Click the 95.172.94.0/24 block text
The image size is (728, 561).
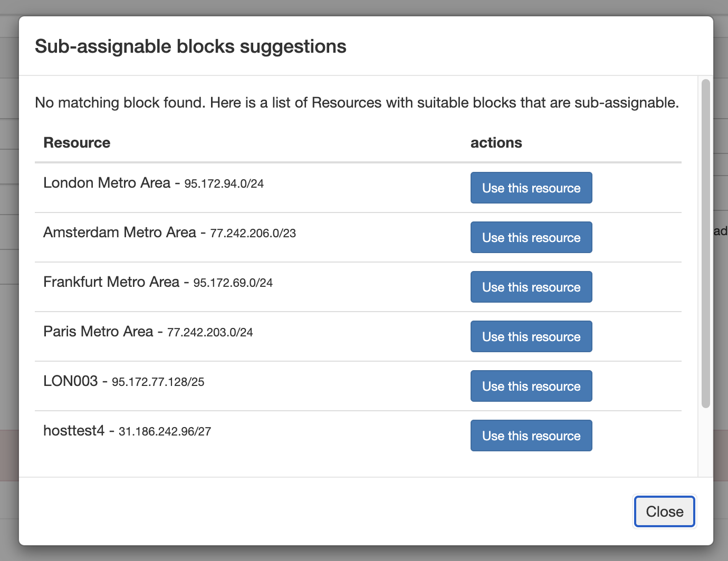(x=224, y=184)
